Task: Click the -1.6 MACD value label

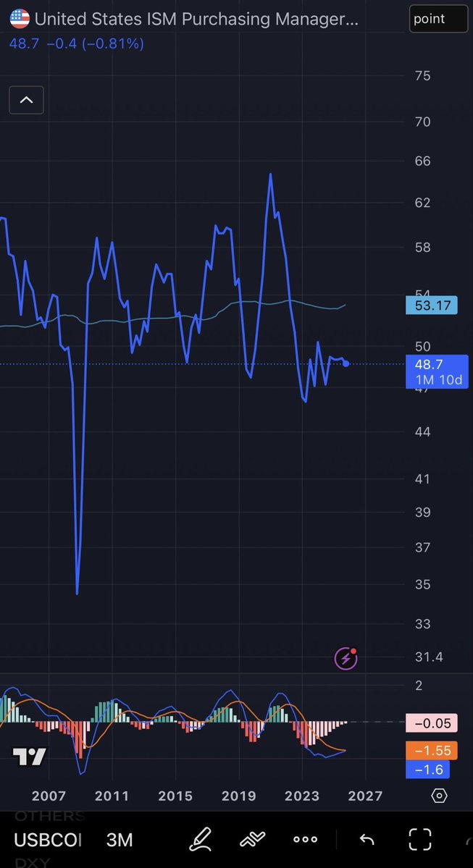Action: 427,770
